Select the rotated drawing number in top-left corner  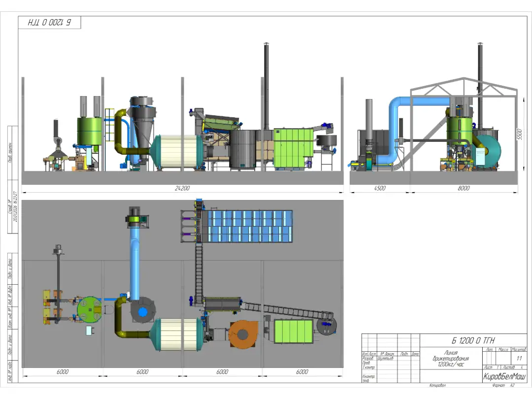click(x=49, y=23)
